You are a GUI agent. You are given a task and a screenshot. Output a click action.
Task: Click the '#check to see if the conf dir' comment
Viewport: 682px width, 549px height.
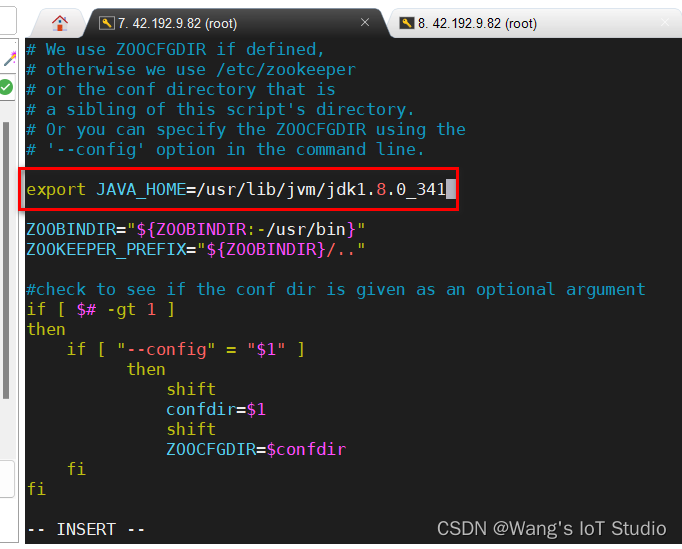[336, 289]
